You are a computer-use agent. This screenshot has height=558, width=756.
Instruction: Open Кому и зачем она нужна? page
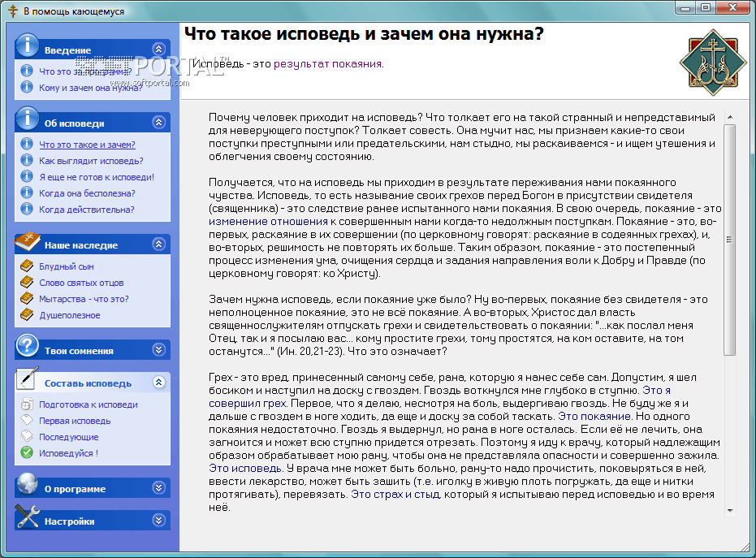tap(91, 88)
